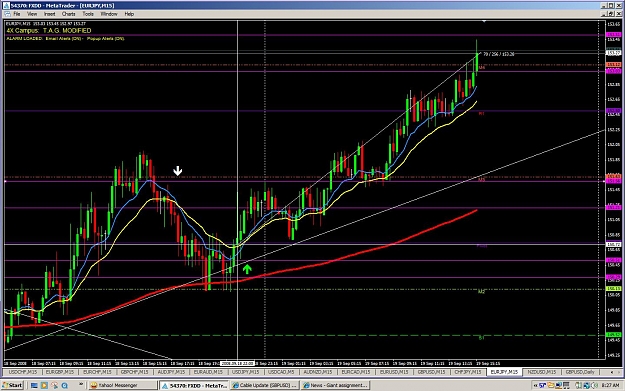Switch to the USDJPY,M15 chart tab
625x391 pixels.
[x=245, y=372]
